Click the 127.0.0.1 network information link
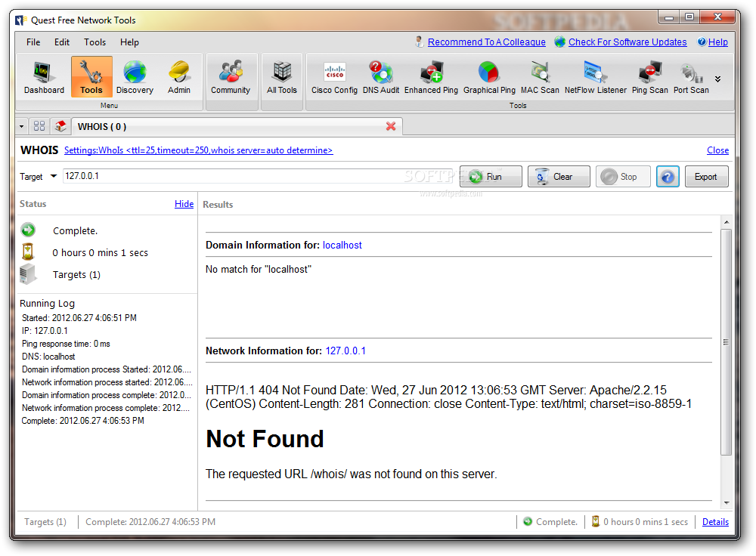 point(345,351)
